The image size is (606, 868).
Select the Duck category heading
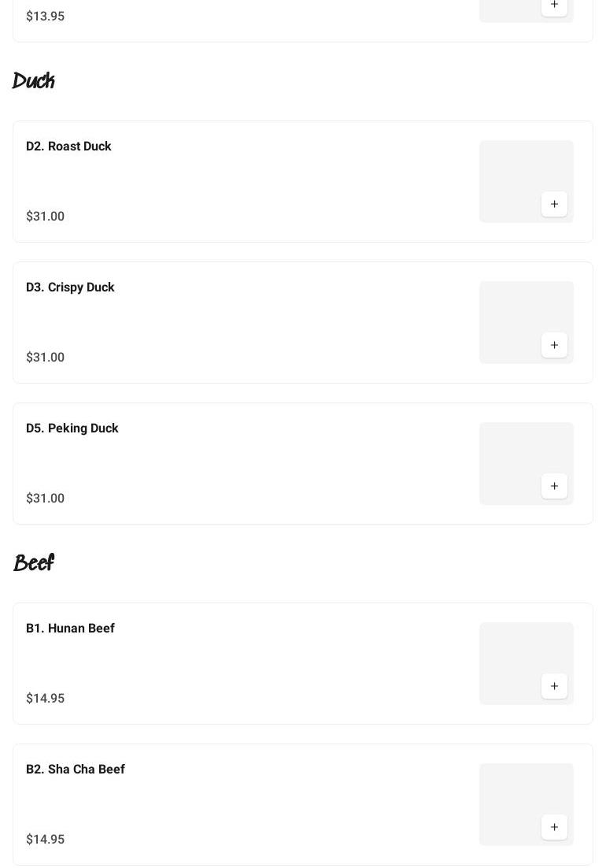click(34, 81)
